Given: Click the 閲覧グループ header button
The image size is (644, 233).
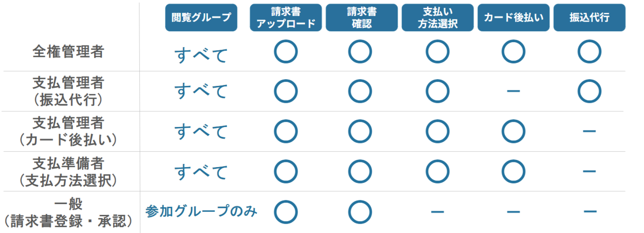Looking at the screenshot, I should coord(201,18).
